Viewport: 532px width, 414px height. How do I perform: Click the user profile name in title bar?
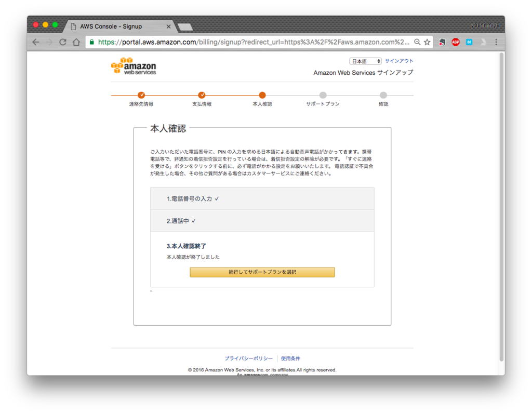(x=485, y=25)
